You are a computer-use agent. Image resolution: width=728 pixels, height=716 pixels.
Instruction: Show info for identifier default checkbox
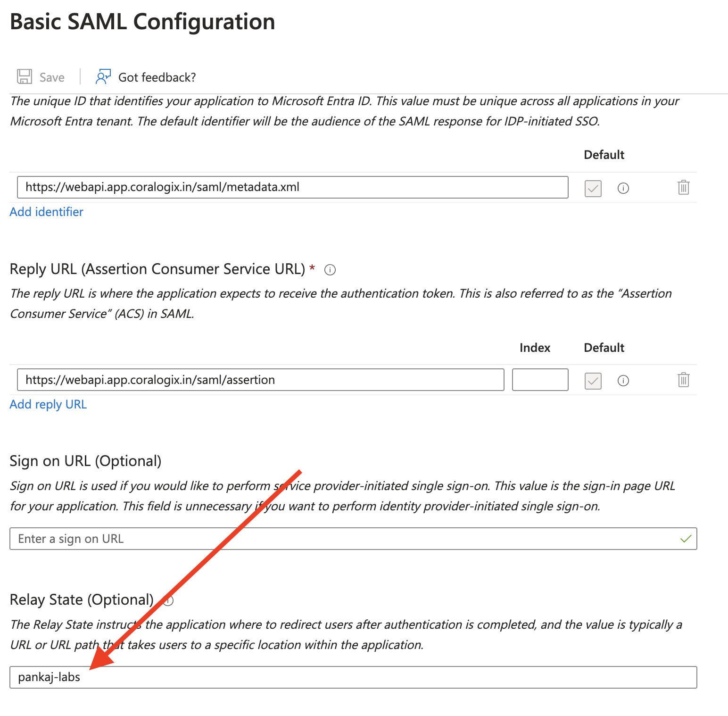[623, 188]
